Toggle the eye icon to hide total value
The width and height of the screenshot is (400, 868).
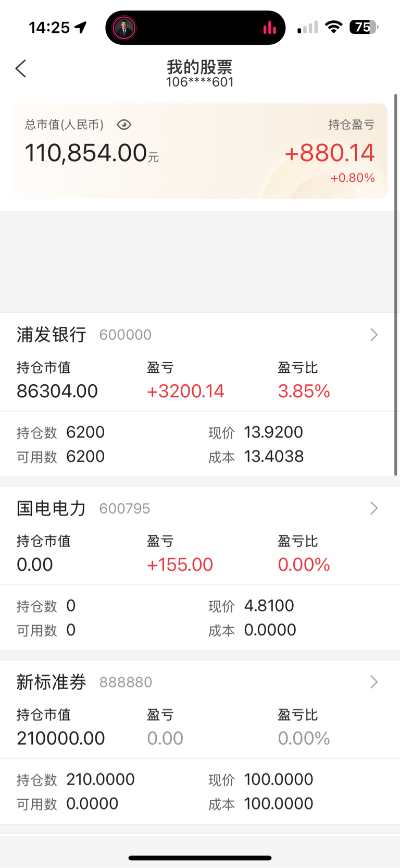[x=124, y=125]
